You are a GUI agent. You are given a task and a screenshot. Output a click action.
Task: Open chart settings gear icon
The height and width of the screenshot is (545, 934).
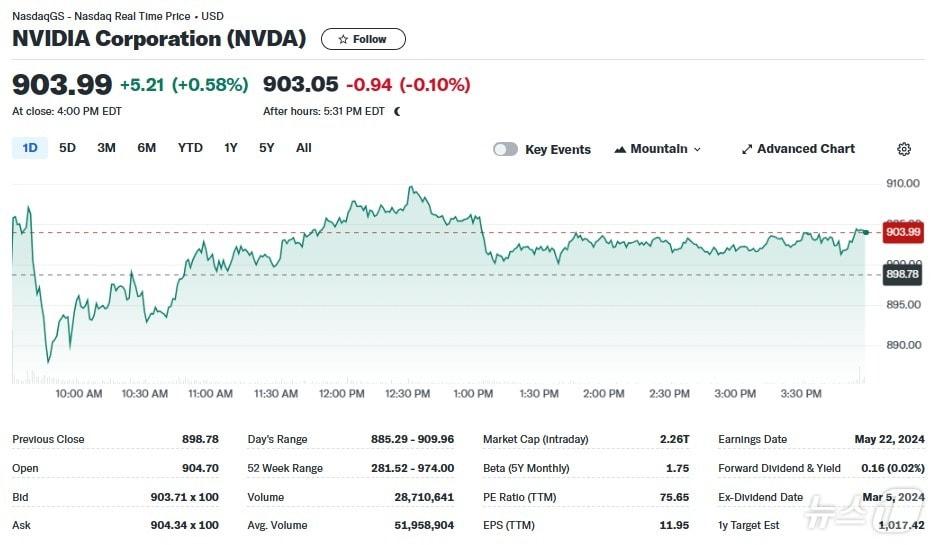point(904,149)
